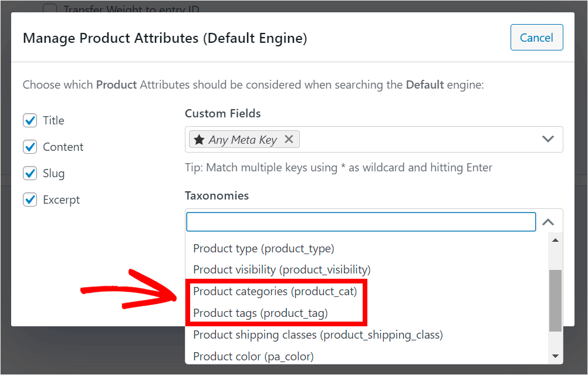
Task: Click the taxonomy list scroll down arrow
Action: pyautogui.click(x=555, y=356)
